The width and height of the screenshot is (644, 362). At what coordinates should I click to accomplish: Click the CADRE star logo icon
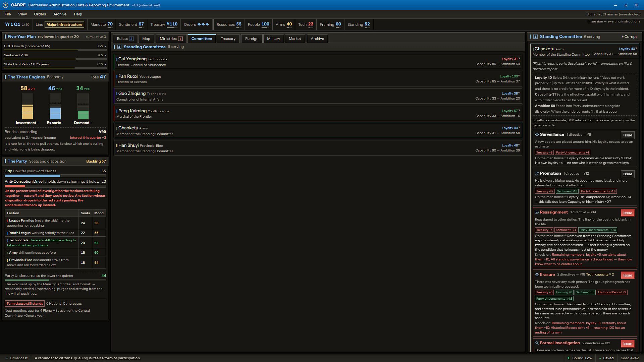pos(5,5)
